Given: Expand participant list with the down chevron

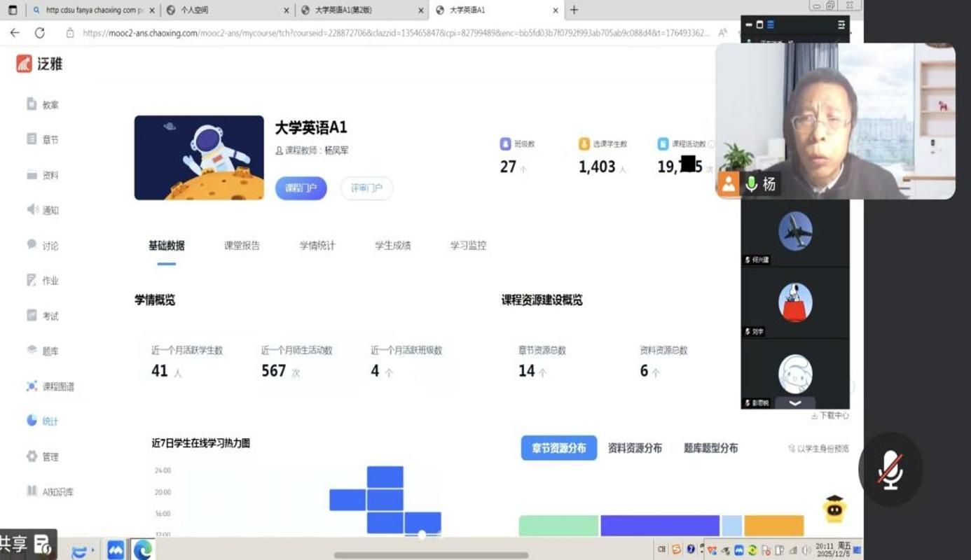Looking at the screenshot, I should [x=794, y=403].
